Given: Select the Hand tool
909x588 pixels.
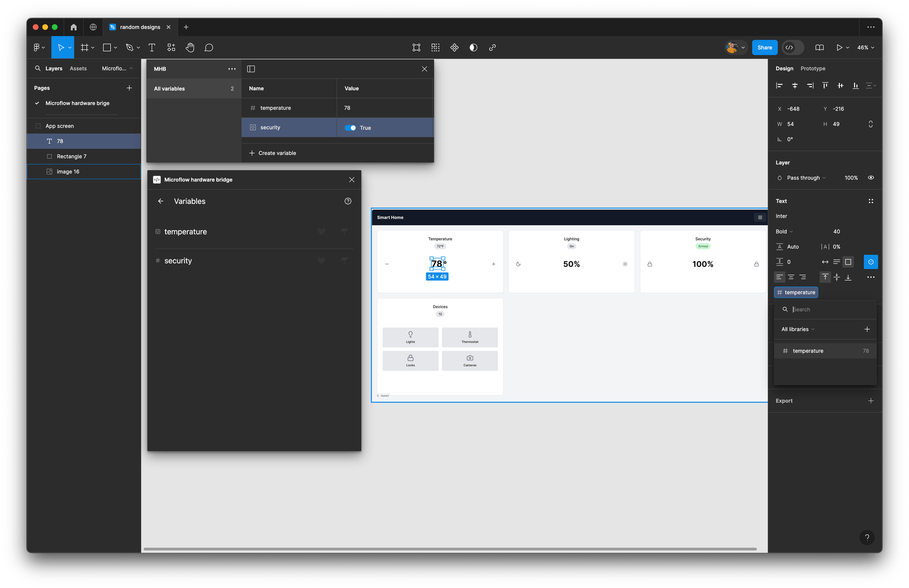Looking at the screenshot, I should pos(190,47).
